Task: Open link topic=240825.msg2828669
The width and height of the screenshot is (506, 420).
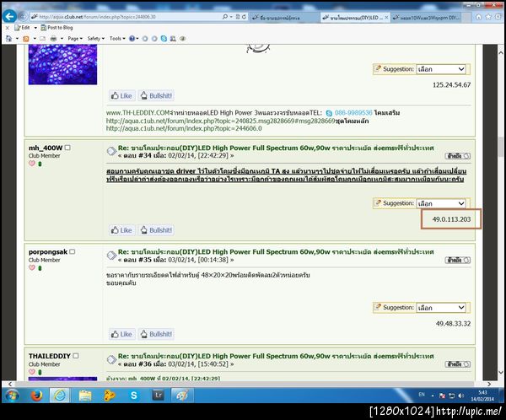Action: [x=221, y=121]
